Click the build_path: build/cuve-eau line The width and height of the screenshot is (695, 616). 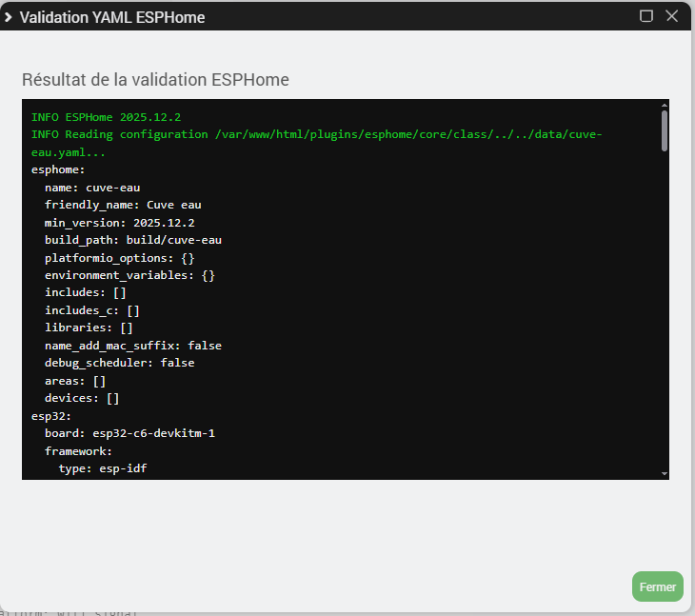pyautogui.click(x=132, y=240)
